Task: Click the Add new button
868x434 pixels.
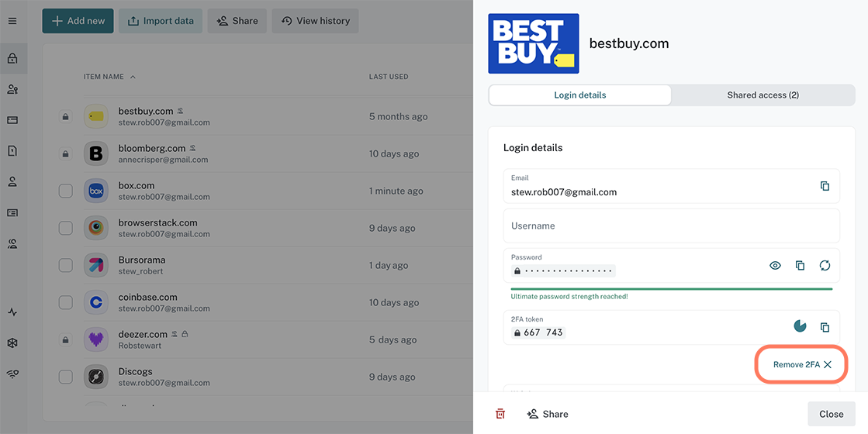Action: (x=78, y=21)
